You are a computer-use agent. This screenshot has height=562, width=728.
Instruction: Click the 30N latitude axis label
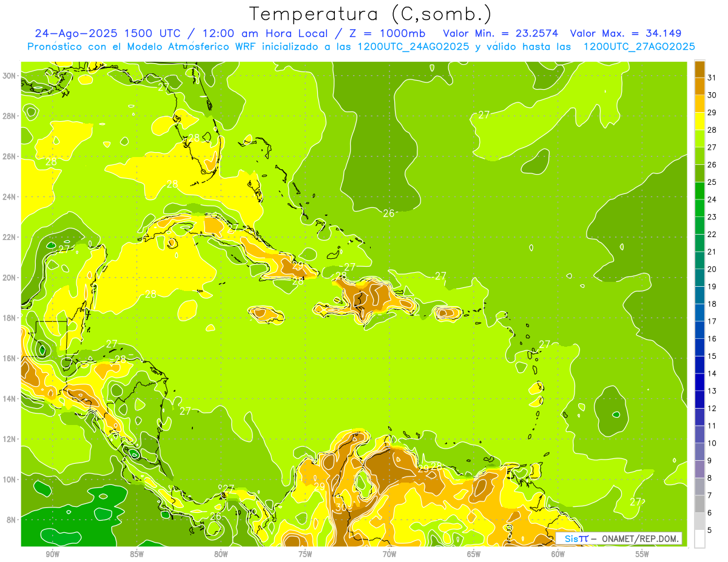(8, 75)
